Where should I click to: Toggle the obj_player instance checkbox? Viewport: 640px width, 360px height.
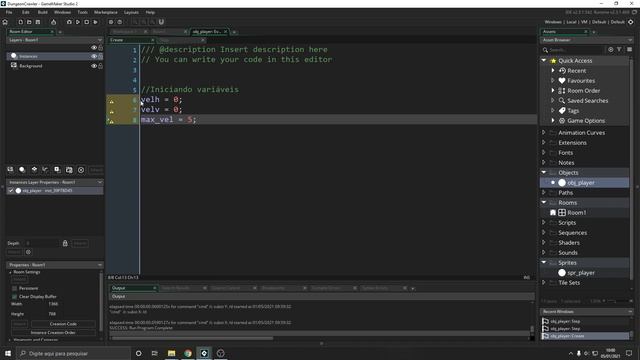11,191
